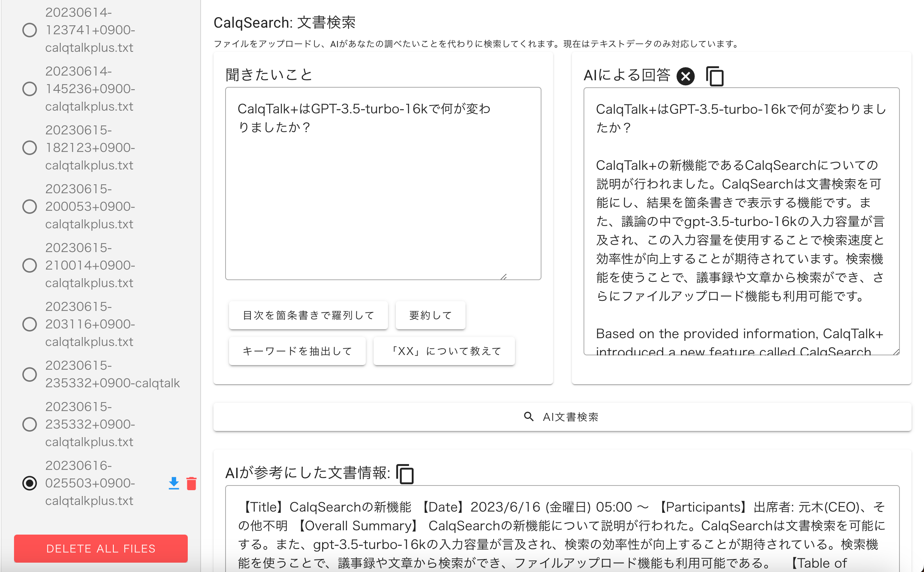Select file 20230614-145236+0900-calqtalkplus.txt
Screen dimensions: 924x572
coord(30,89)
